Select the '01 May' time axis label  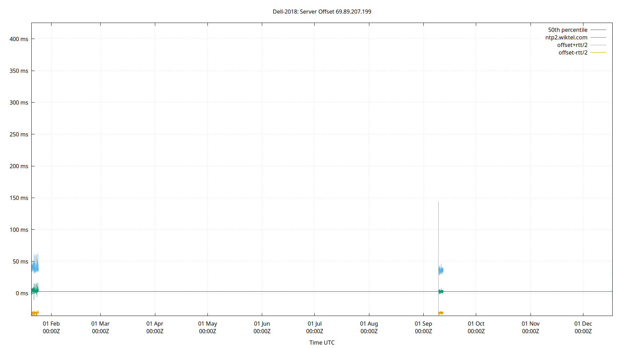[x=207, y=327]
